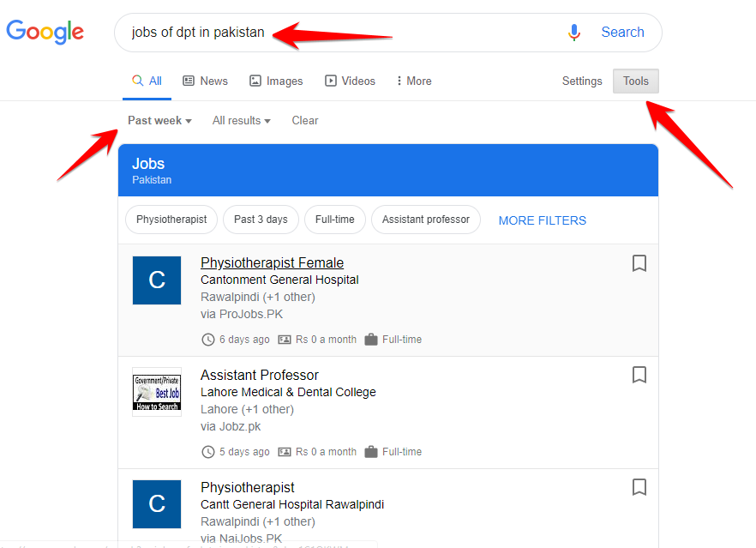Select the Past 3 days filter chip
Screen dimensions: 756x548
pyautogui.click(x=261, y=220)
